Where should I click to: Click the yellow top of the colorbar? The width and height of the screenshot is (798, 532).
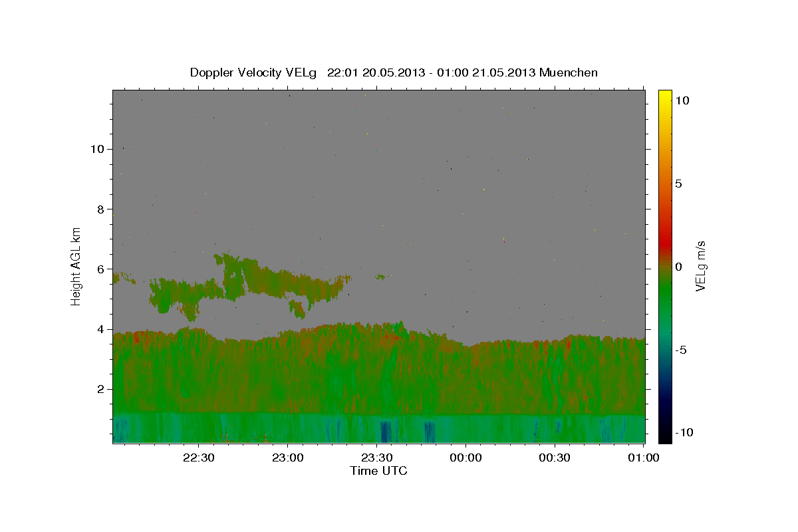(x=664, y=96)
